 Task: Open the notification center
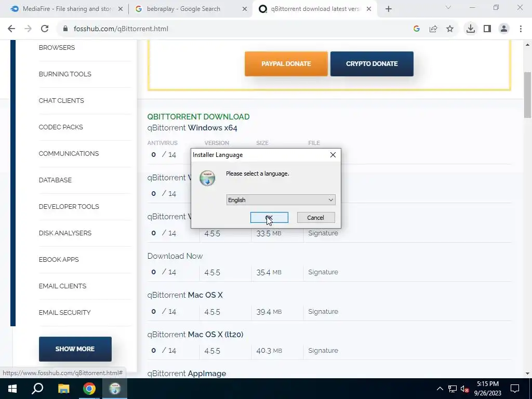(515, 389)
